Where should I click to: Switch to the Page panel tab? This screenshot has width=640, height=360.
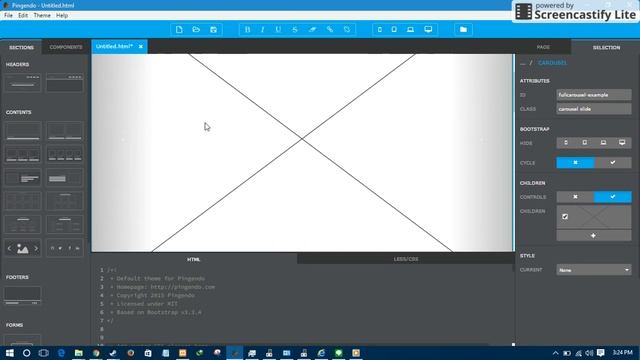(543, 47)
